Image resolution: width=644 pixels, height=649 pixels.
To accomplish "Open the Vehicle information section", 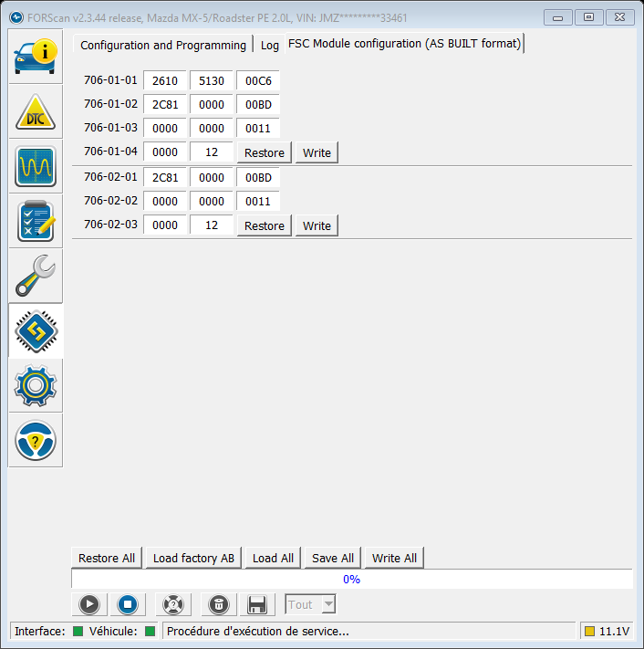I will click(x=36, y=57).
